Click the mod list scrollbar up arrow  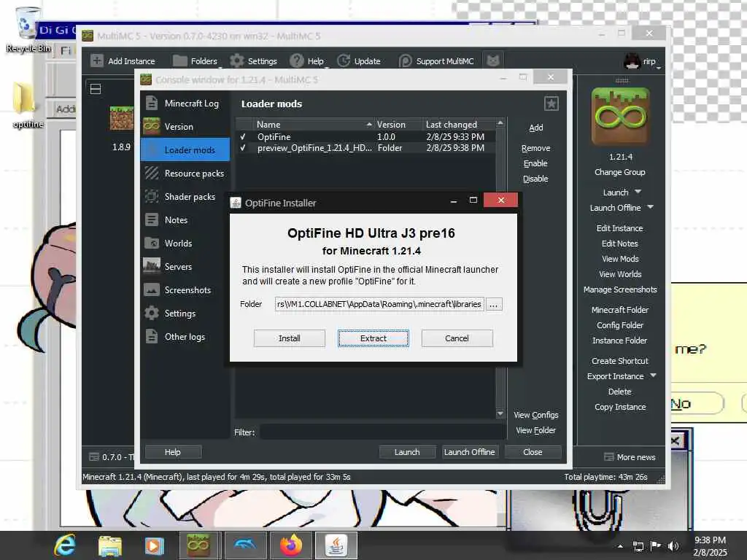coord(500,123)
